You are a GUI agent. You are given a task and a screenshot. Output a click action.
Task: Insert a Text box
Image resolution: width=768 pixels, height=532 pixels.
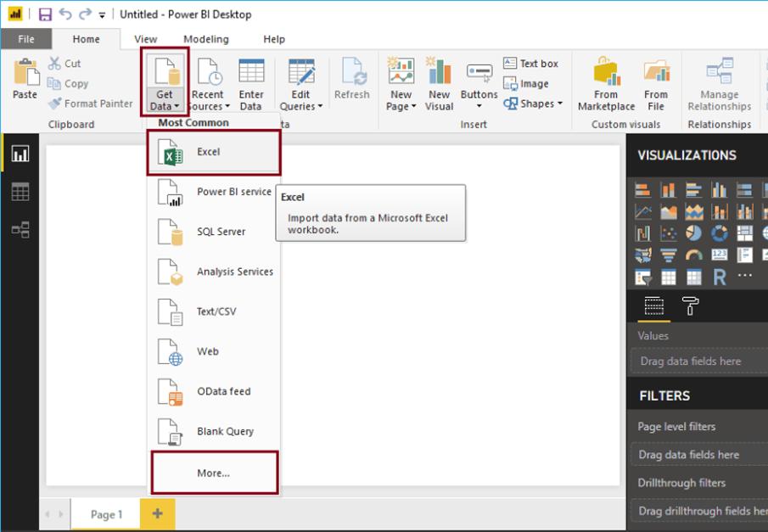[531, 63]
